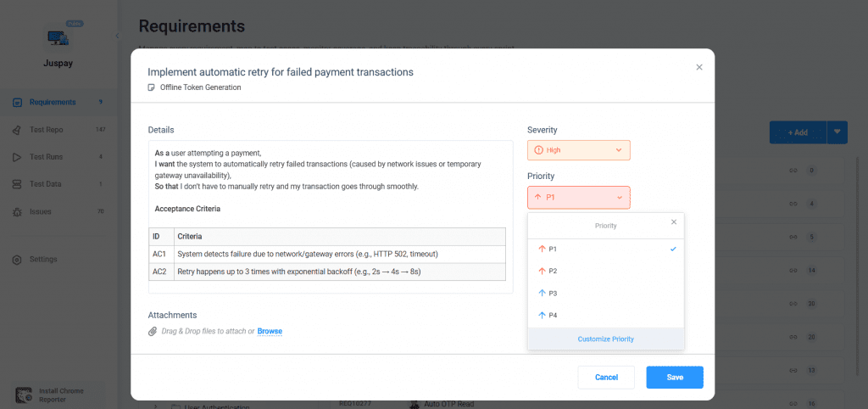Select P1 priority option

[553, 249]
